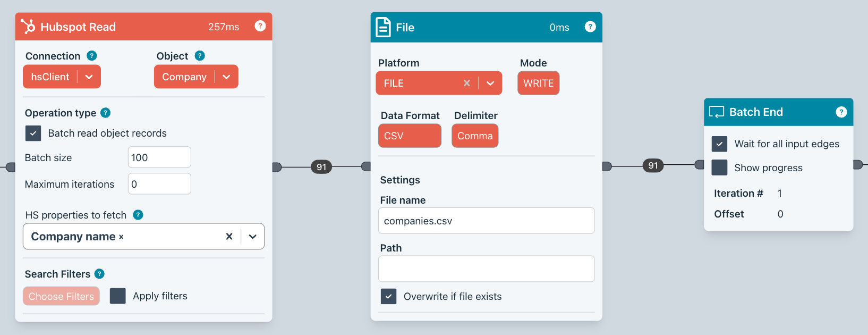Clear all HS properties selections

[229, 237]
